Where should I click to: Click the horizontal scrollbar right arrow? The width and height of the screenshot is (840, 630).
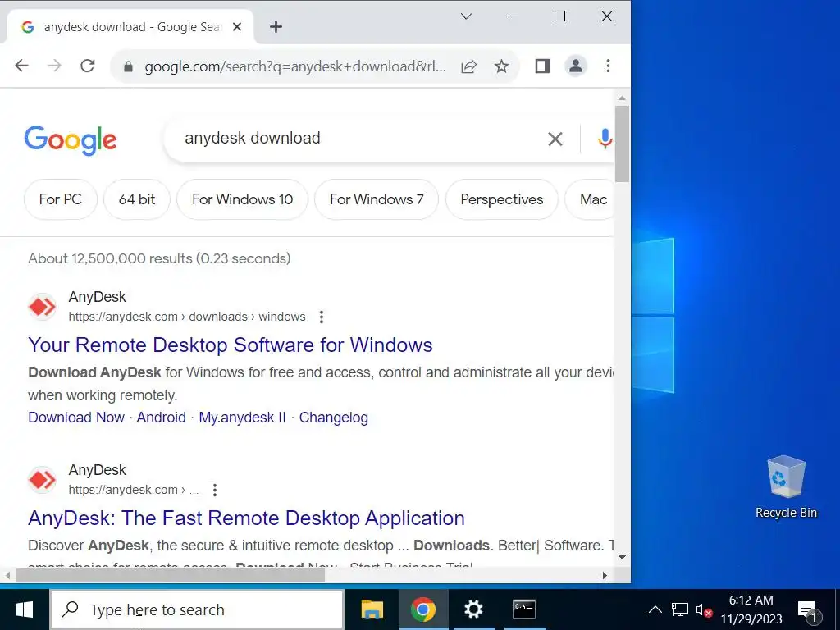pyautogui.click(x=605, y=575)
